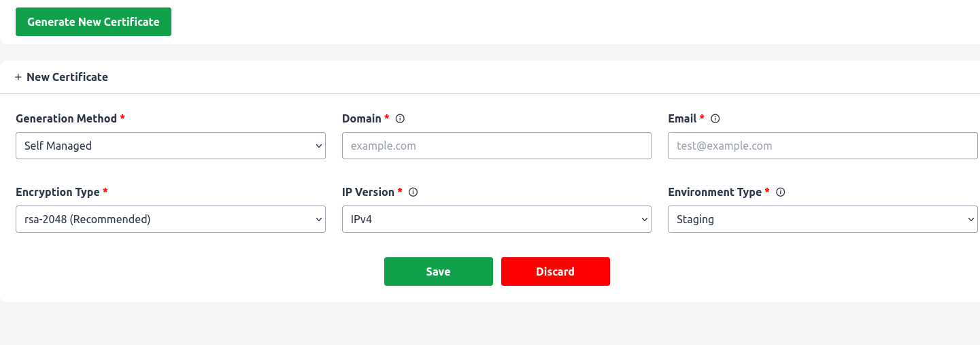Click the info icon next to IP Version
The image size is (980, 345).
click(x=413, y=192)
